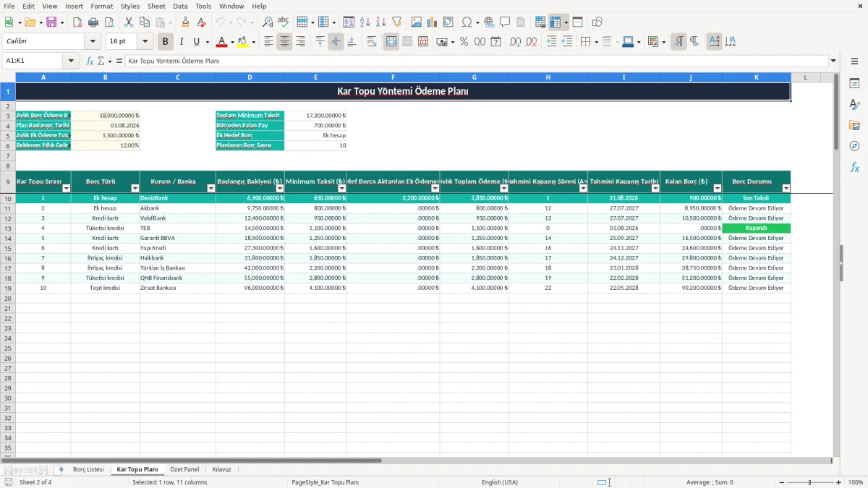Open the Tools menu
This screenshot has height=488, width=868.
click(203, 6)
